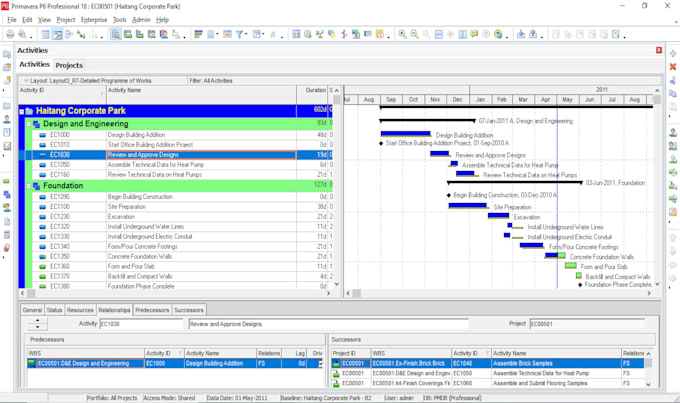This screenshot has width=680, height=403.
Task: Open the Timescale settings icon
Action: (227, 34)
